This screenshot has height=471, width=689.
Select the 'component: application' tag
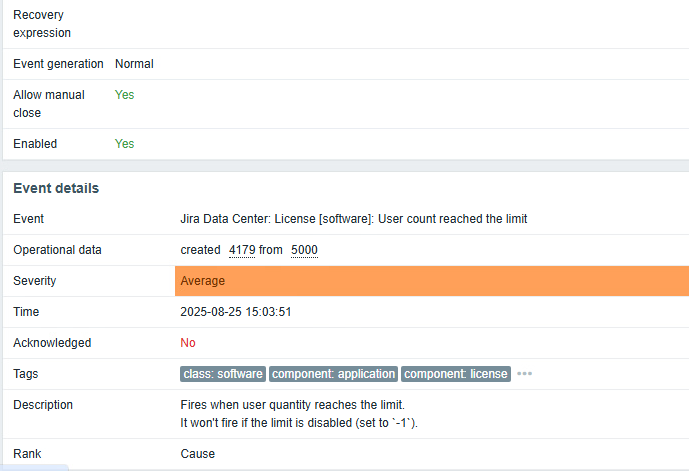point(333,374)
